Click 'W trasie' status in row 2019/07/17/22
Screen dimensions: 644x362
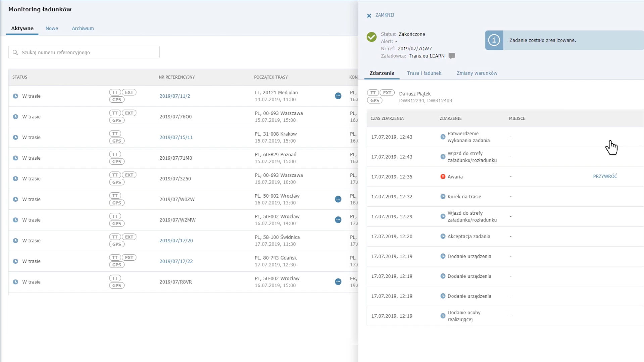pyautogui.click(x=31, y=261)
